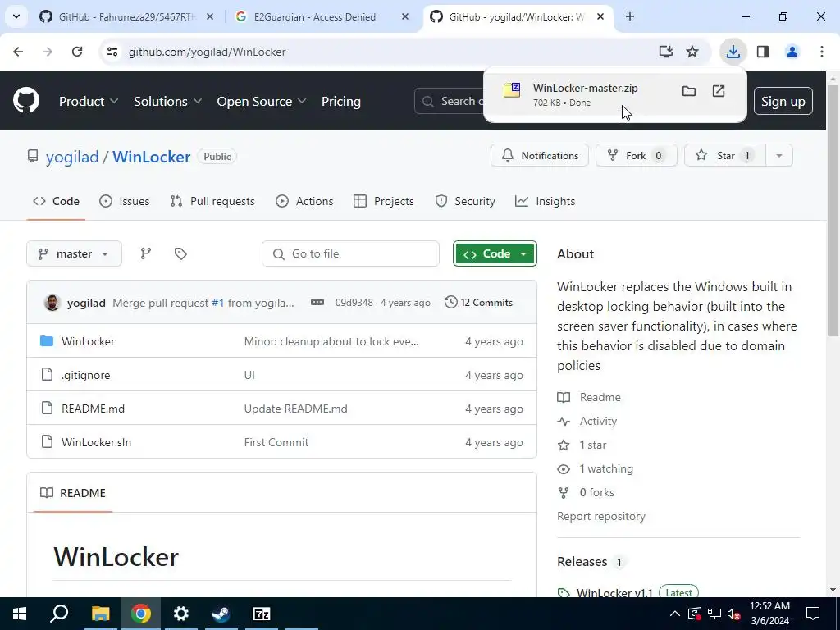Open WinLocker folder in file list
This screenshot has height=630, width=840.
(88, 341)
